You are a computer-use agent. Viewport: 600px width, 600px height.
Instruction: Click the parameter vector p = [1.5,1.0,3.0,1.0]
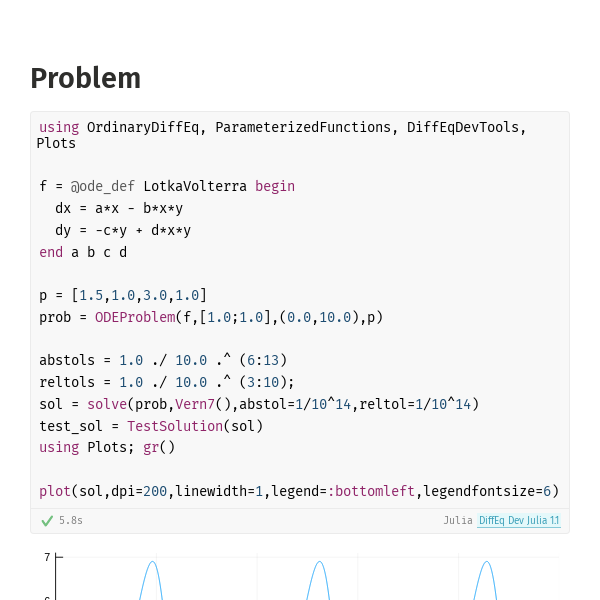pyautogui.click(x=123, y=295)
